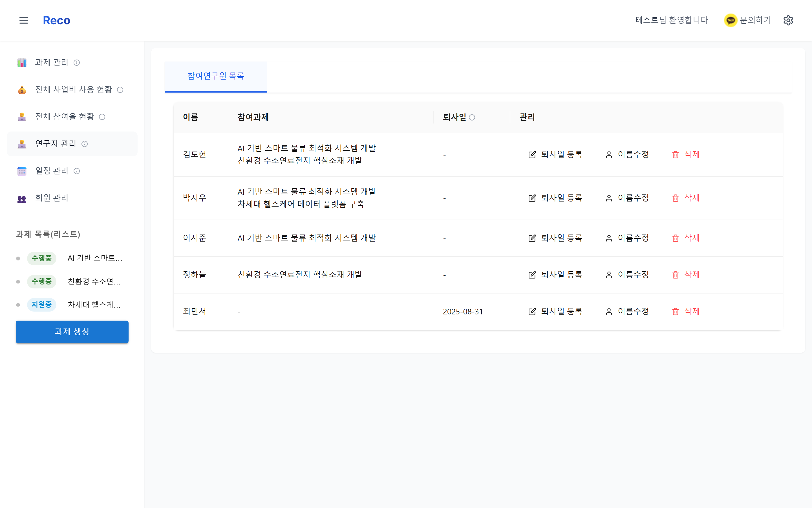Screen dimensions: 812x508
Task: Click the 과제 생성 button
Action: (72, 332)
